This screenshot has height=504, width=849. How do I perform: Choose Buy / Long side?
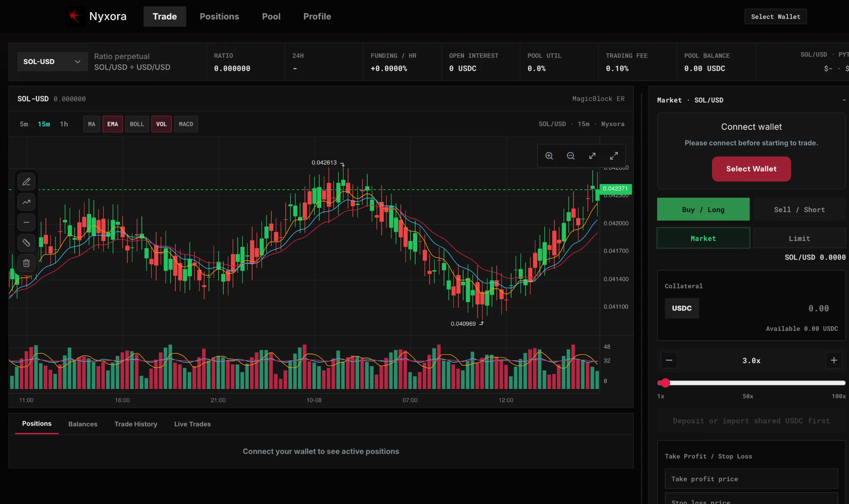point(703,209)
